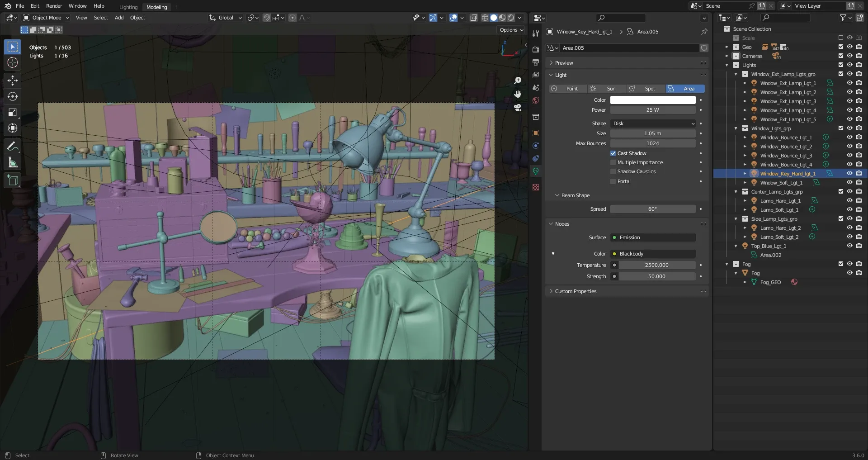
Task: Enable Multiple Importance checkbox
Action: [613, 162]
